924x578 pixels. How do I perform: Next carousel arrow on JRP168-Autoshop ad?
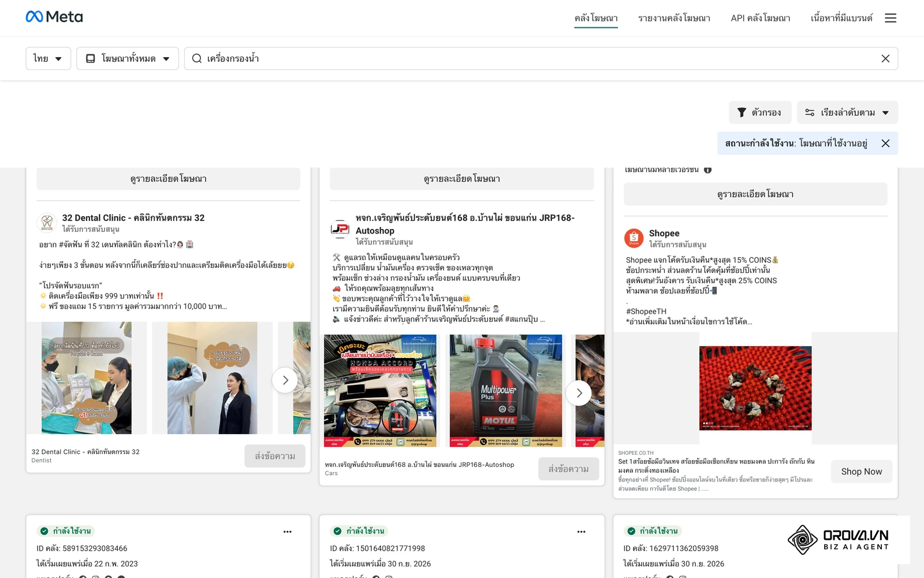click(x=579, y=393)
